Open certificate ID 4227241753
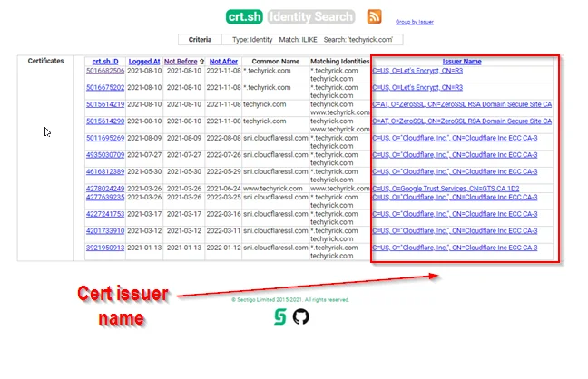 tap(105, 214)
